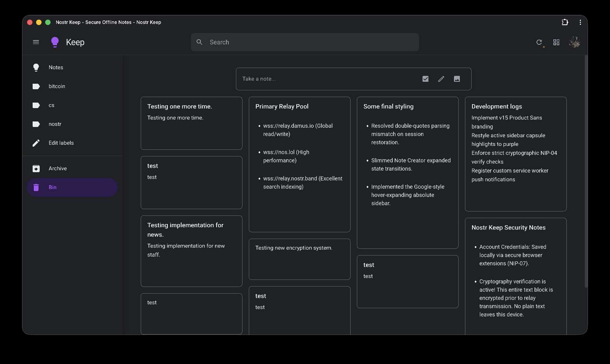This screenshot has width=610, height=364.
Task: Click the 'Resolved double-quotes parsing' bullet
Action: click(410, 134)
